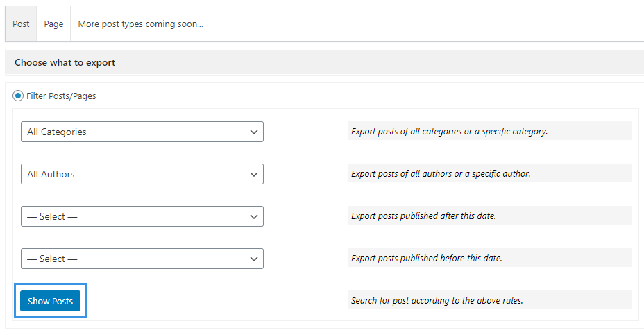644x332 pixels.
Task: Select the Filter Posts/Pages radio button
Action: click(x=17, y=96)
